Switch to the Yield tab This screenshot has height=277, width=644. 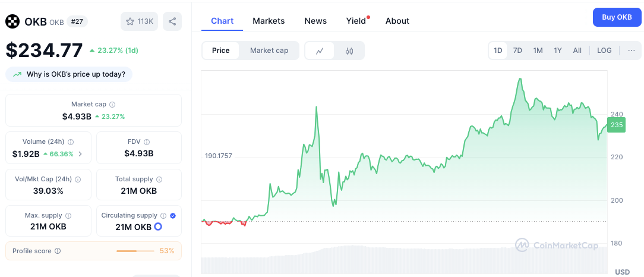point(356,21)
